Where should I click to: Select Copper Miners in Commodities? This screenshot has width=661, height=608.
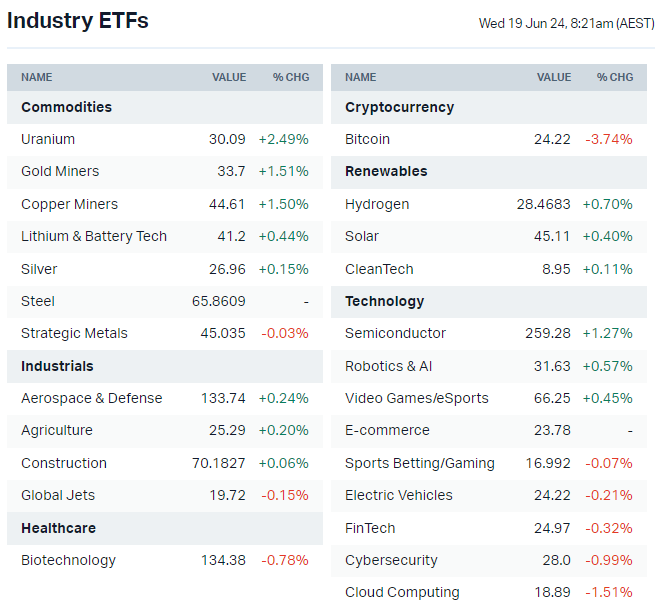[x=69, y=204]
